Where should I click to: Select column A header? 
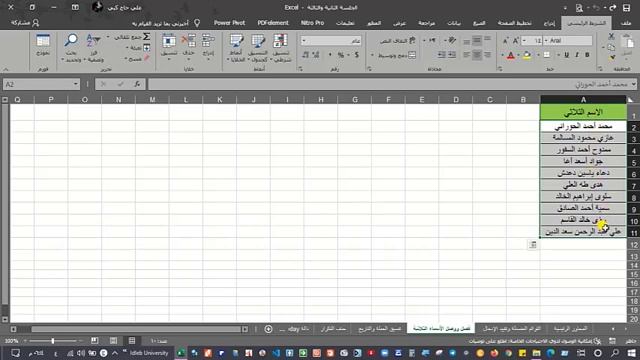[x=583, y=100]
